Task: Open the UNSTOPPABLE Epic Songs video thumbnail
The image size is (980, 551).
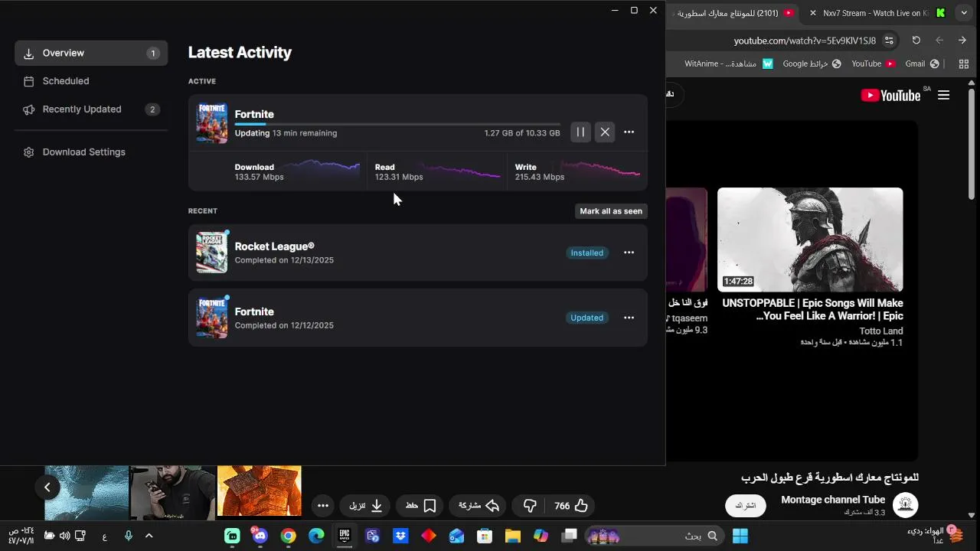Action: [810, 240]
